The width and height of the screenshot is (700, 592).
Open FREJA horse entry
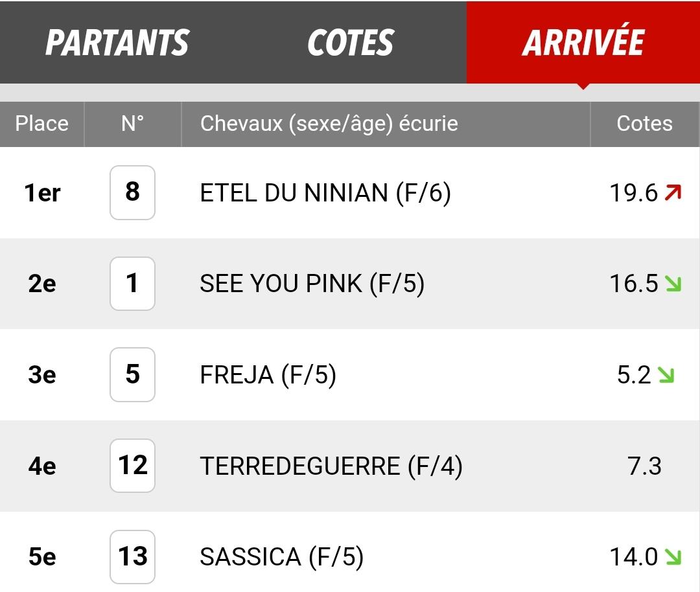click(x=268, y=375)
